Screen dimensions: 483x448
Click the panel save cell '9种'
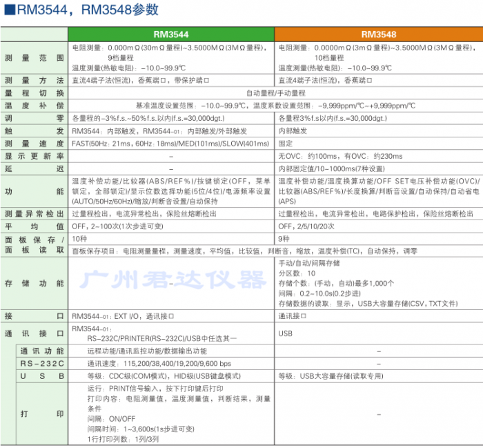pyautogui.click(x=284, y=239)
